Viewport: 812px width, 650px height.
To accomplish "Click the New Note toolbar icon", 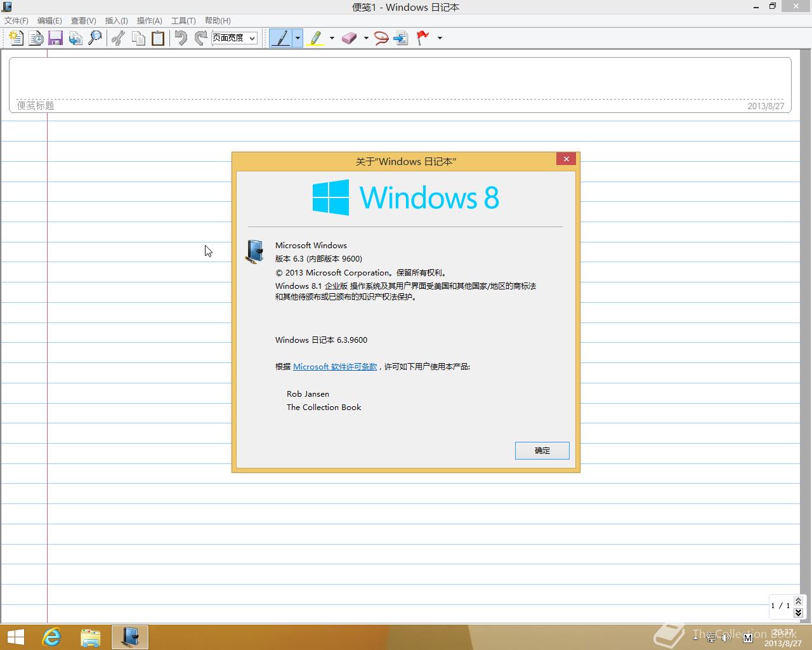I will coord(16,38).
